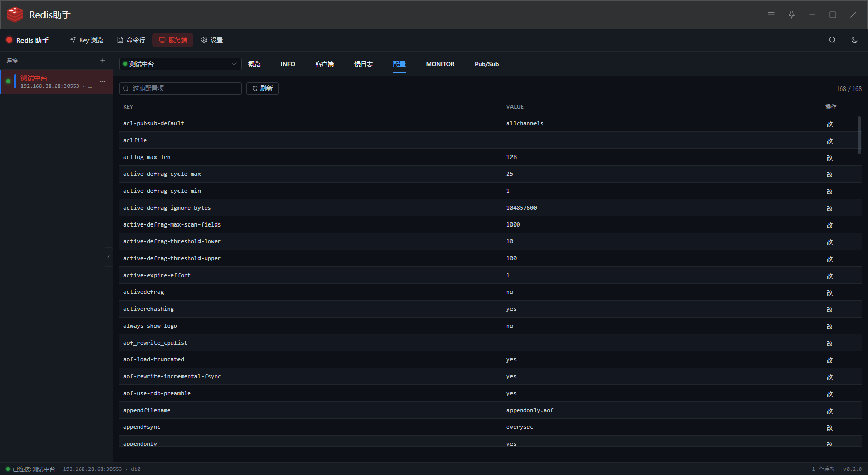
Task: Select the acl-pubsub-default key text
Action: (x=153, y=123)
